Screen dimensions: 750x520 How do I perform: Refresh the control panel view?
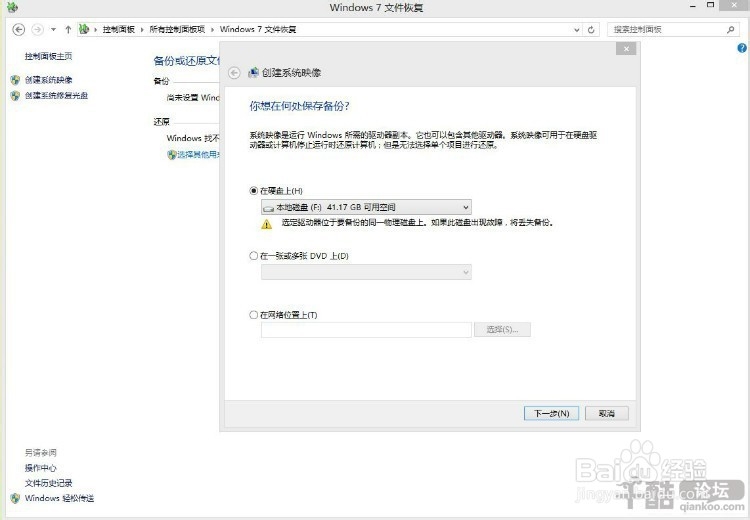tap(591, 30)
